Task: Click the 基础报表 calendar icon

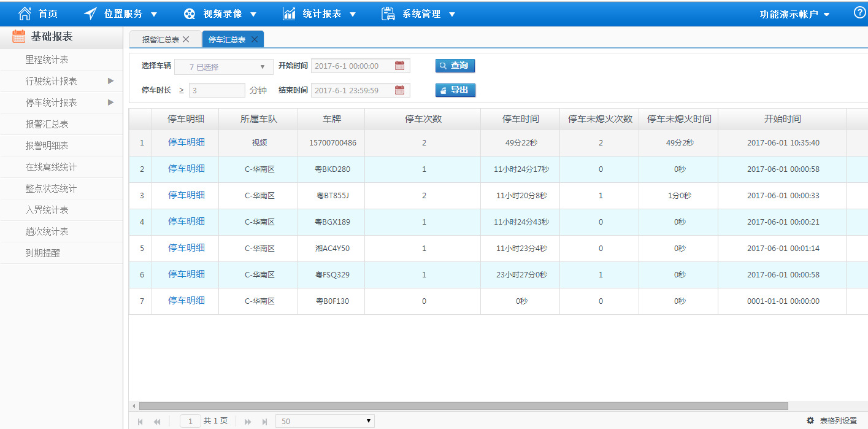Action: (19, 36)
